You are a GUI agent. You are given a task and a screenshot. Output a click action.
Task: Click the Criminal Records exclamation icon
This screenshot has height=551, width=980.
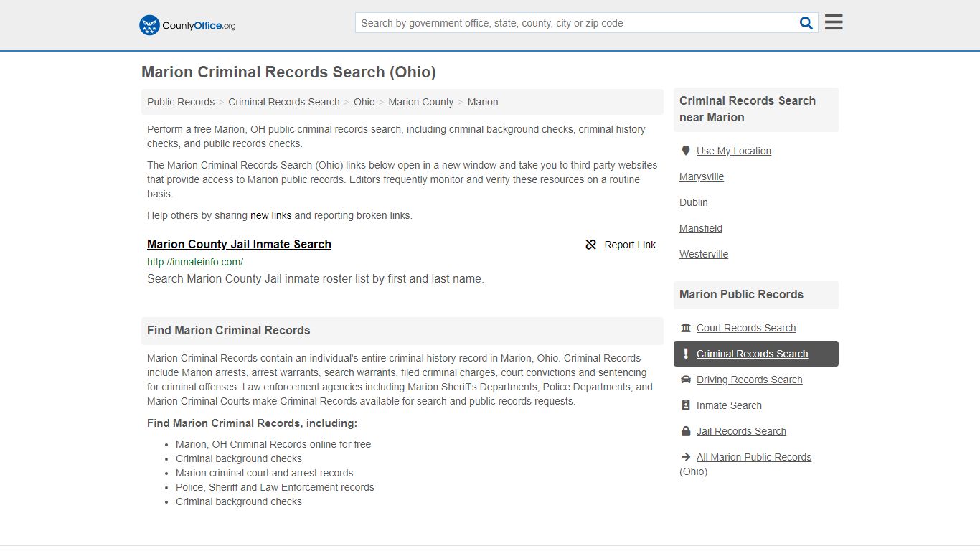point(686,354)
